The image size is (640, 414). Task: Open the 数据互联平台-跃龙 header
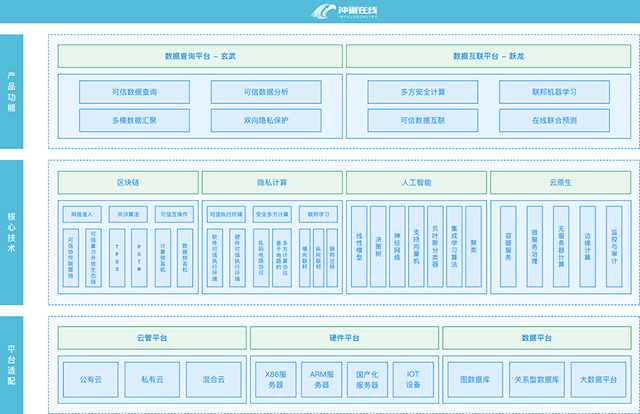[488, 57]
